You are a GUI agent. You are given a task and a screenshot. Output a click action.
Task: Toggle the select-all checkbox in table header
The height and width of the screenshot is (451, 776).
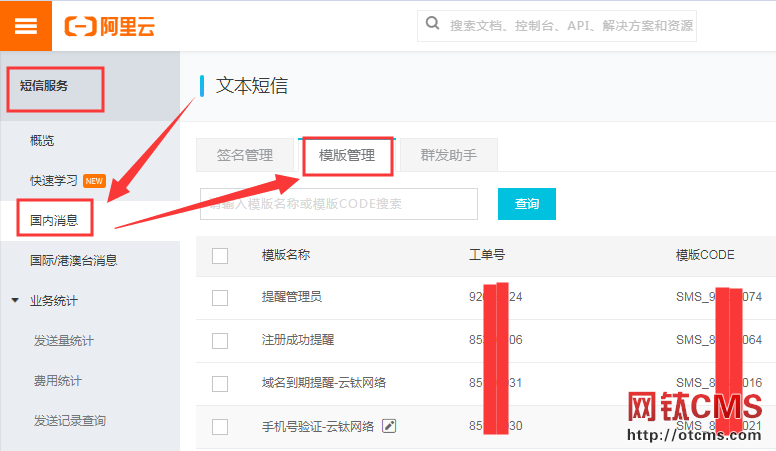pos(220,256)
